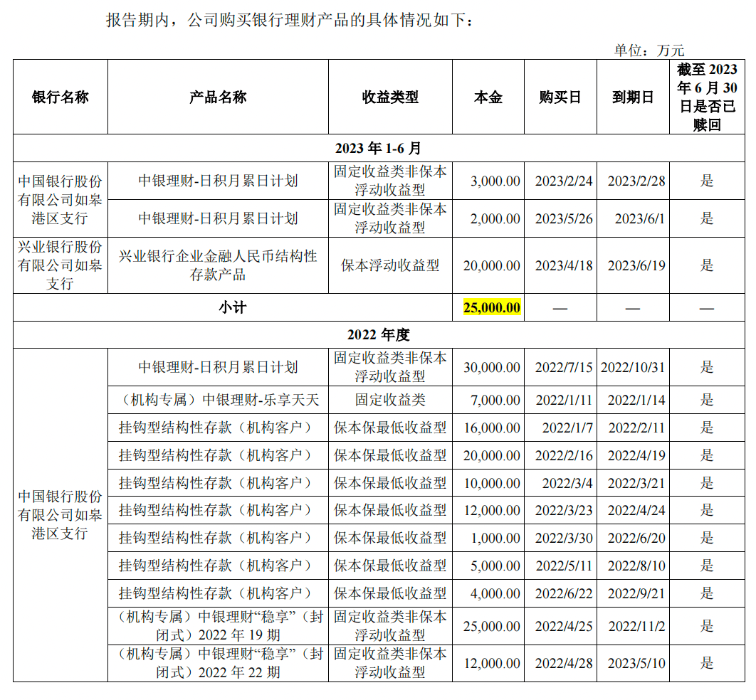Select the maturity date 2022/8/10

point(636,566)
